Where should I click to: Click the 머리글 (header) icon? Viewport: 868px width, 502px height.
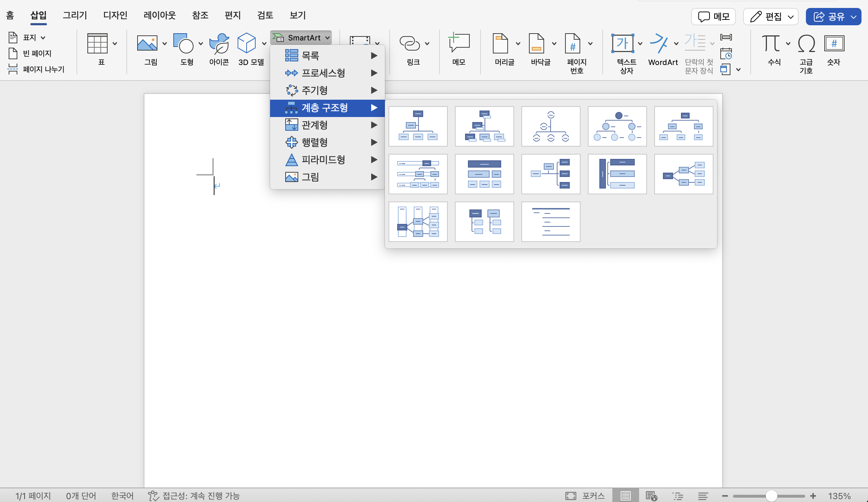500,44
